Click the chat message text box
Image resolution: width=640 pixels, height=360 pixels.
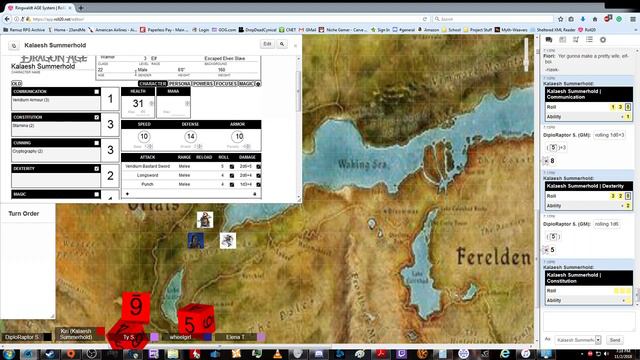point(589,322)
